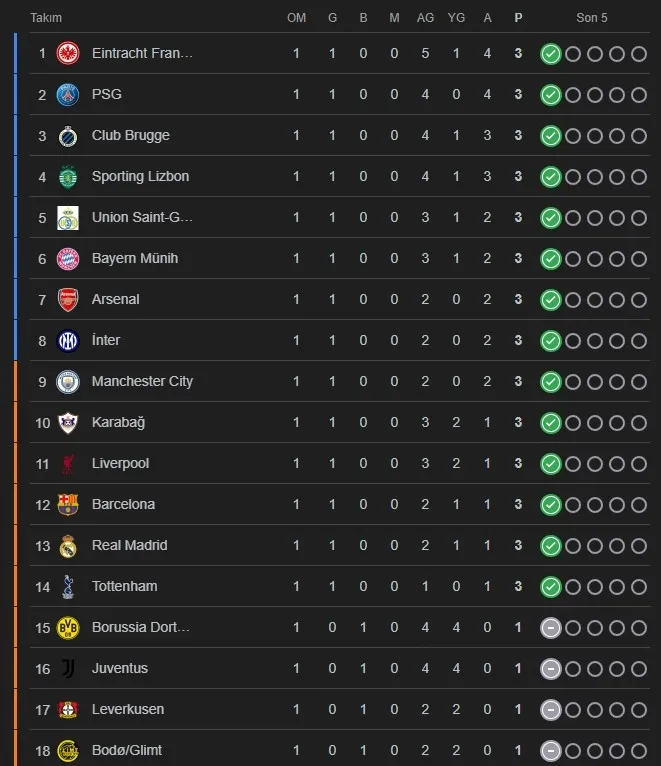661x766 pixels.
Task: Click the Takım column header
Action: point(46,18)
